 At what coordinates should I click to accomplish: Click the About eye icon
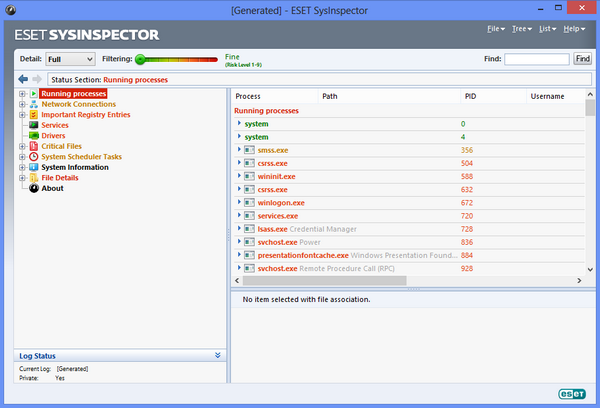click(x=34, y=188)
